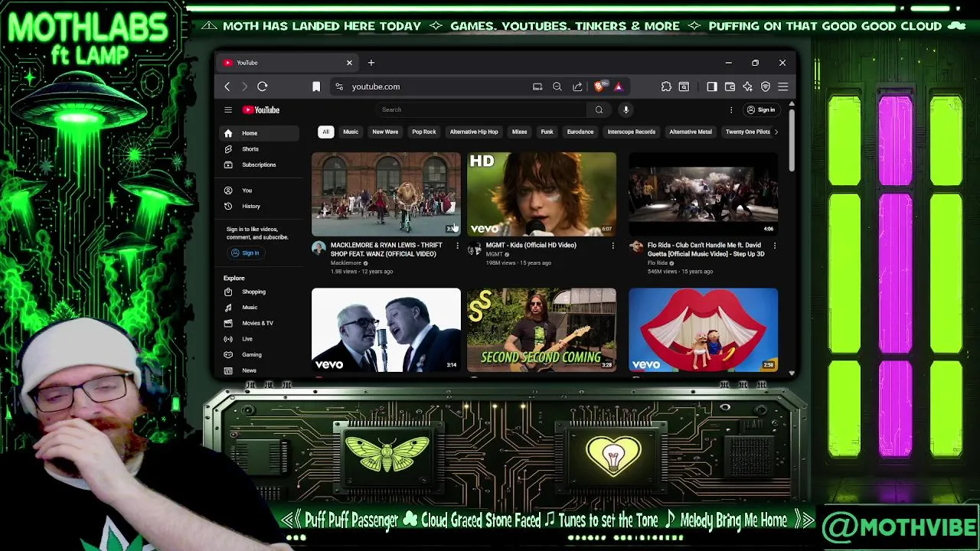Select the All filter chip
Screen dimensions: 980x551
[325, 132]
